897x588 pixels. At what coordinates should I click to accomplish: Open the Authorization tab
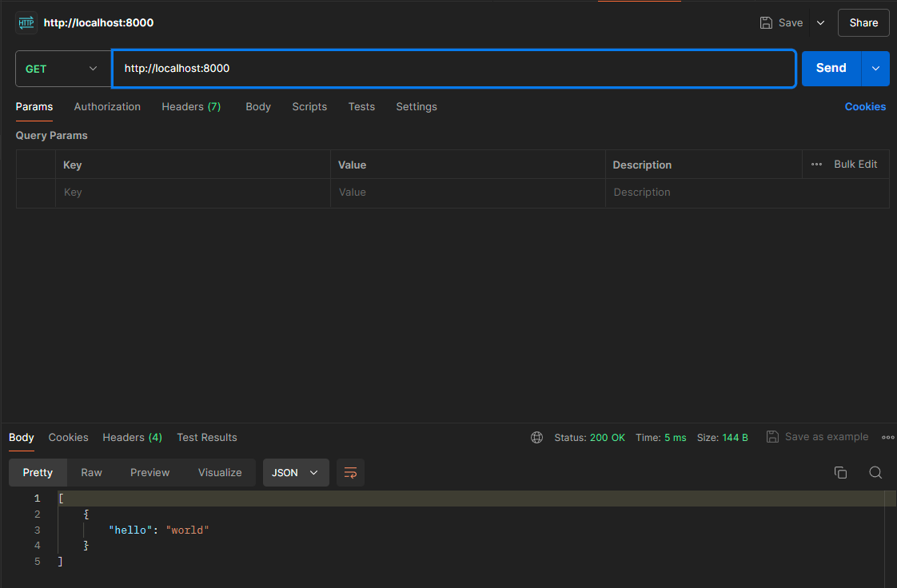pos(107,107)
